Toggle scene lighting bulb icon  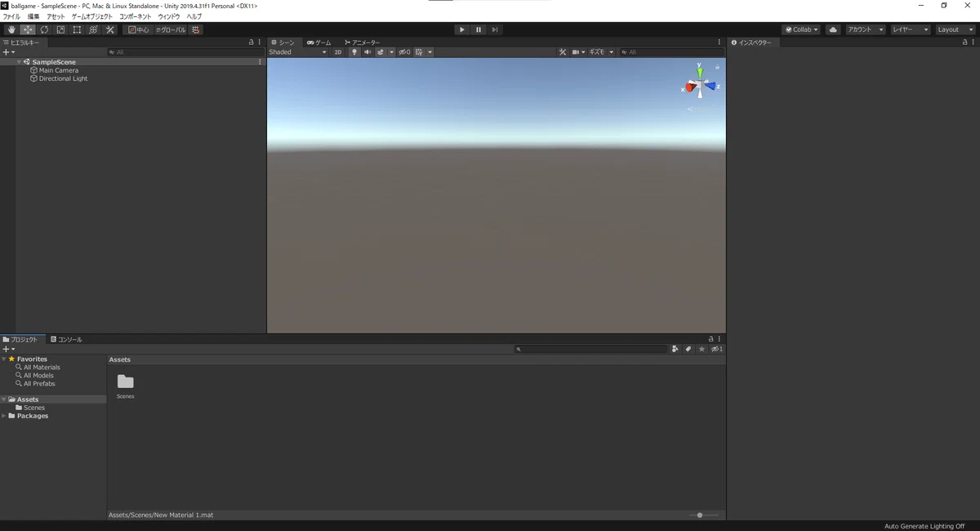(354, 52)
